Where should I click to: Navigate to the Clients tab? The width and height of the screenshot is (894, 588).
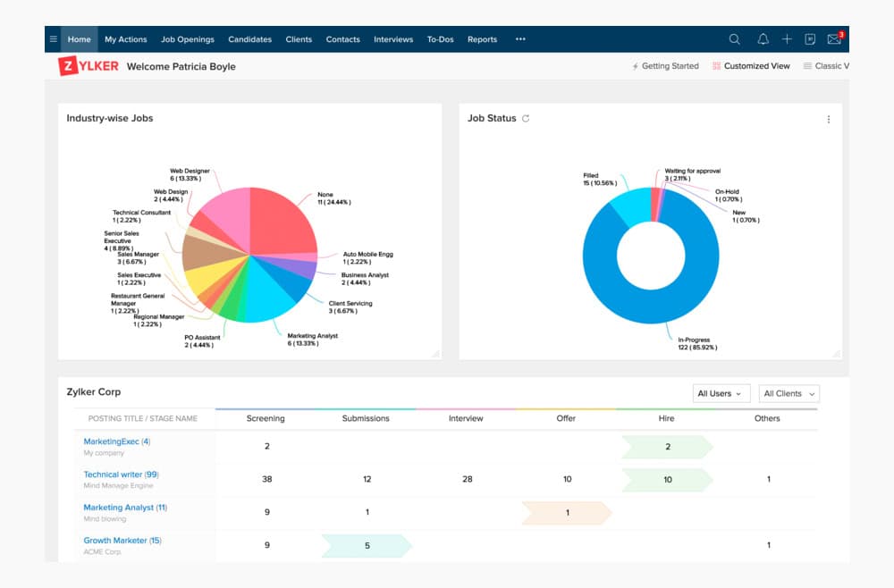(299, 39)
